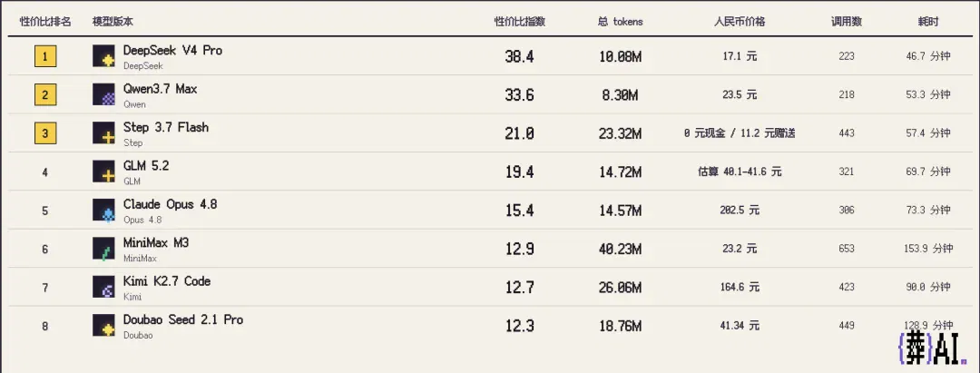
Task: Click the 葬AI logo watermark
Action: [x=931, y=352]
